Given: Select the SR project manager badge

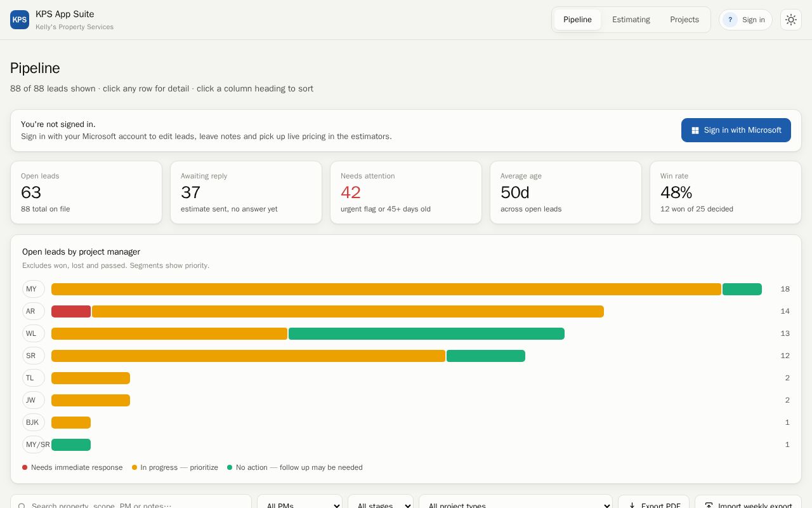Looking at the screenshot, I should [x=34, y=356].
